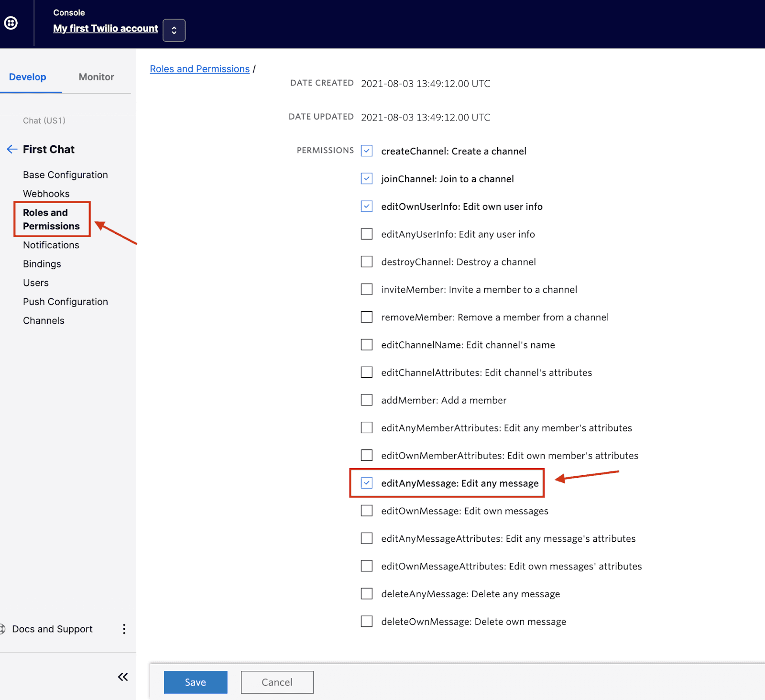The width and height of the screenshot is (765, 700).
Task: Open Push Configuration in the sidebar
Action: tap(65, 301)
